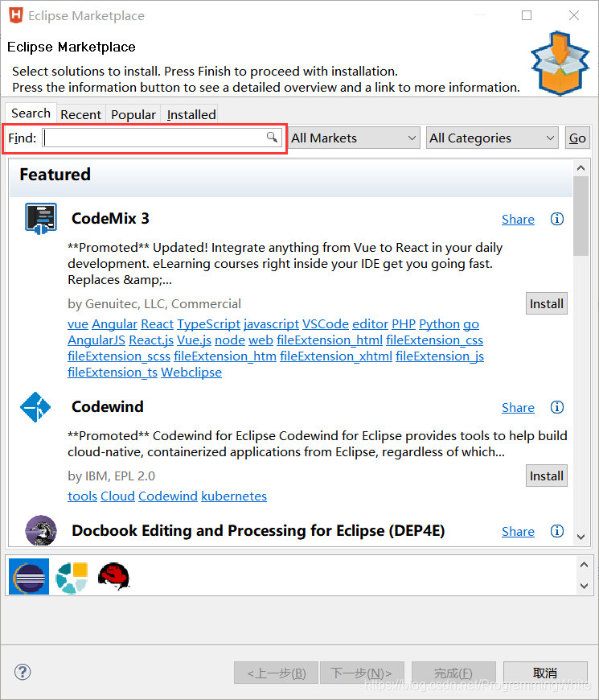599x700 pixels.
Task: Click the results list scrollbar thumb
Action: coord(581,216)
